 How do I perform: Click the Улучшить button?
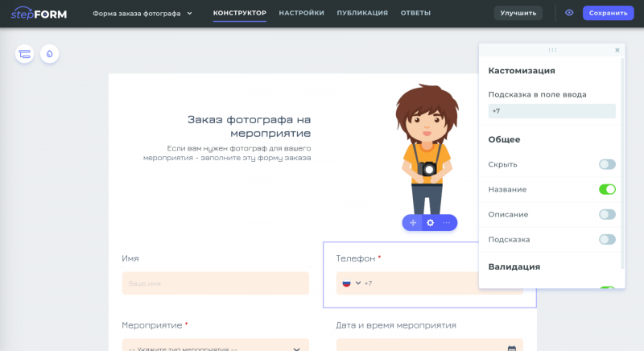(x=518, y=13)
